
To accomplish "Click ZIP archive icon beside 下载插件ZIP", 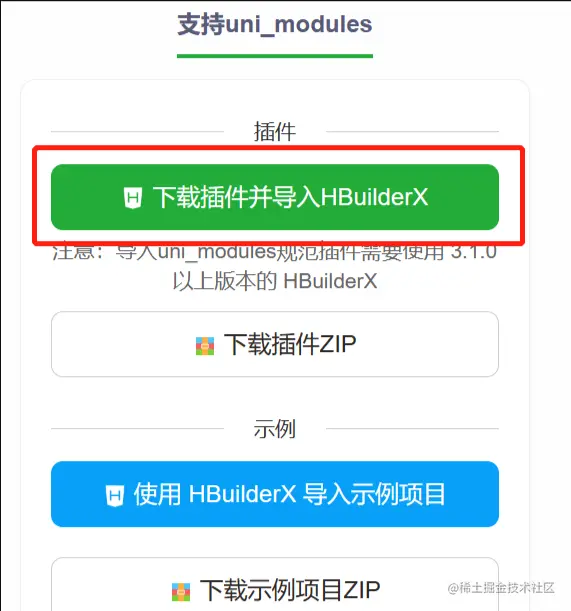I will [x=205, y=346].
